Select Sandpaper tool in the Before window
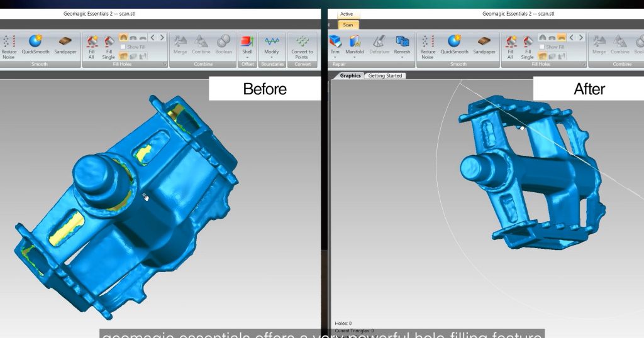644x338 pixels. [65, 45]
